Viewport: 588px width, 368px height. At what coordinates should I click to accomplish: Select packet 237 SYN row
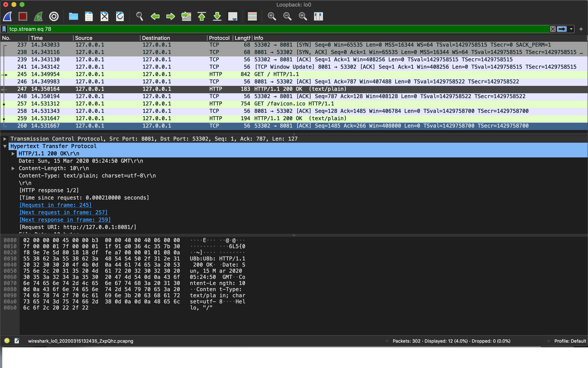[x=294, y=45]
